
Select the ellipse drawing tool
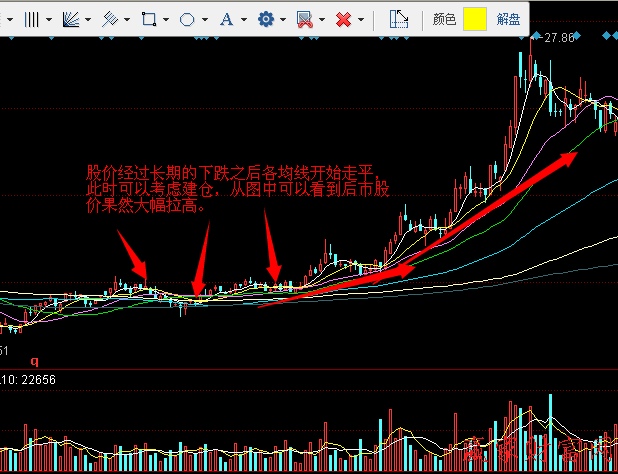coord(187,19)
